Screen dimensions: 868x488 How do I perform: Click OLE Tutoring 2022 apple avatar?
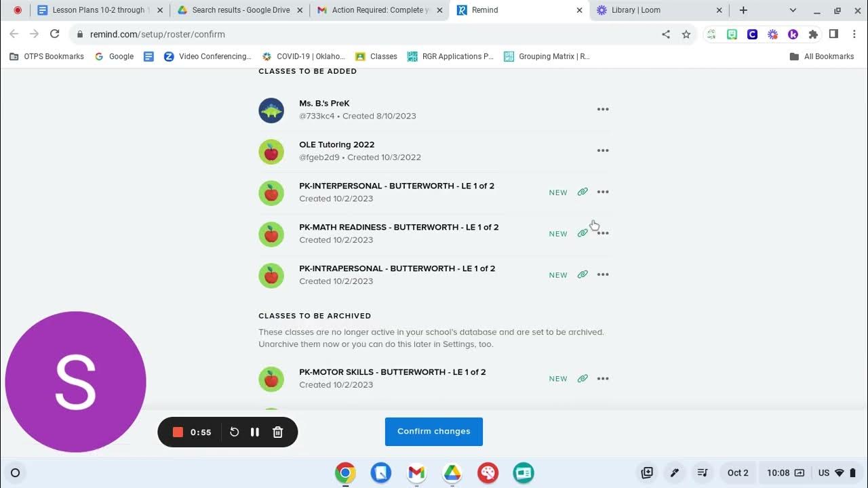pos(271,151)
